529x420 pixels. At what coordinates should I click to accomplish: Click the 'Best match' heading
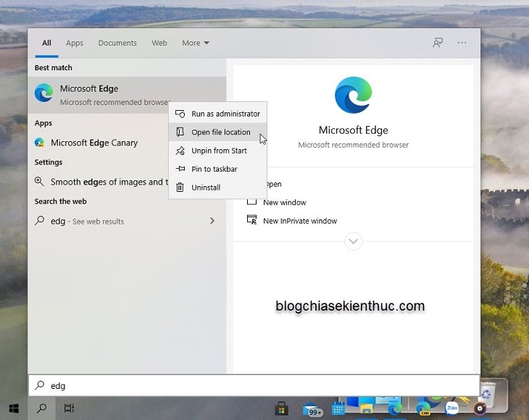click(x=54, y=67)
